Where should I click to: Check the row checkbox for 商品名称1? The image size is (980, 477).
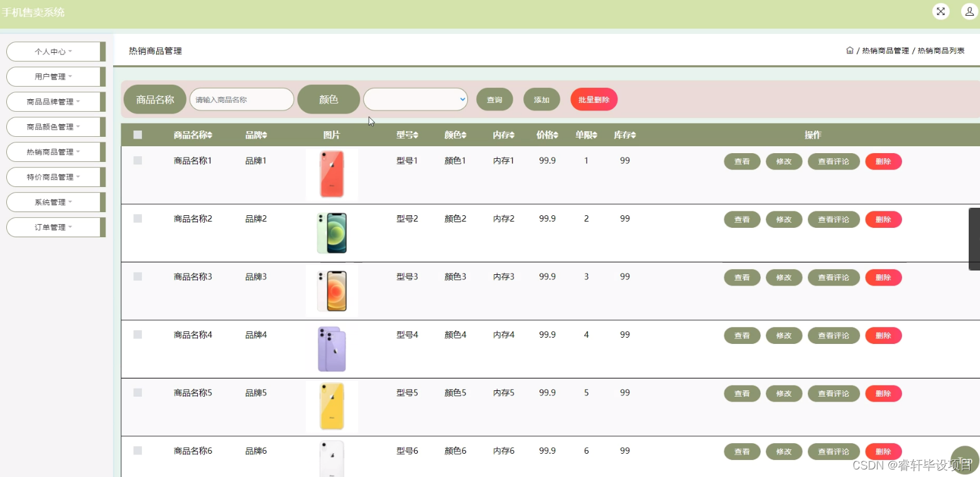[x=138, y=160]
